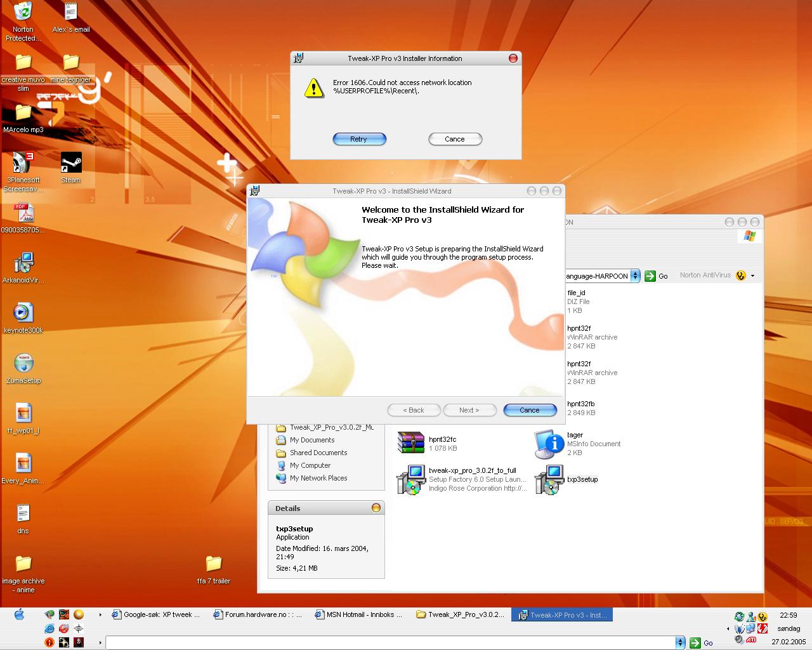The height and width of the screenshot is (650, 812).
Task: Switch to MSN Hotmail taskbar window
Action: pyautogui.click(x=358, y=614)
